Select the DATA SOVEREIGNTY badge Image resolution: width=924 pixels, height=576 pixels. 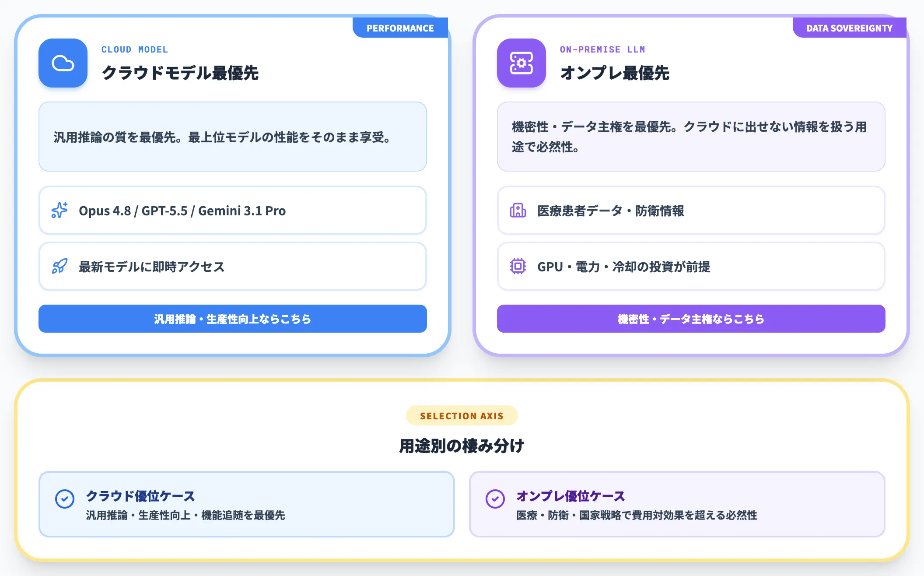849,28
